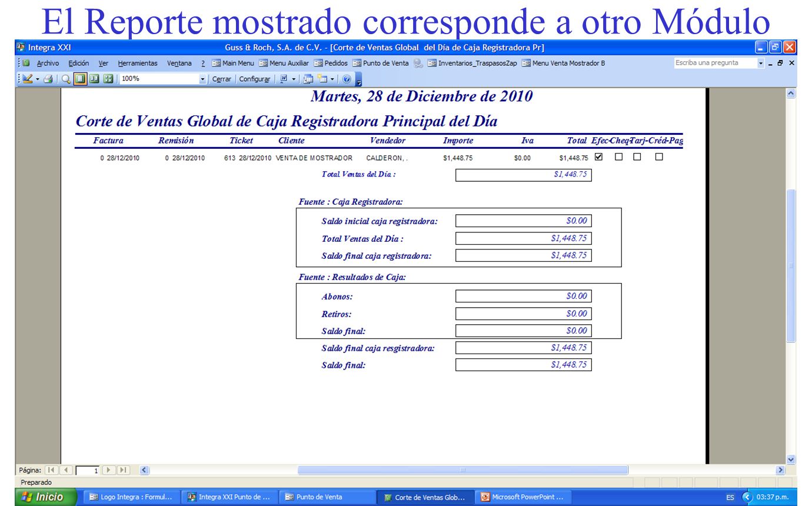Activate the Zoom magnifier tool

click(66, 78)
